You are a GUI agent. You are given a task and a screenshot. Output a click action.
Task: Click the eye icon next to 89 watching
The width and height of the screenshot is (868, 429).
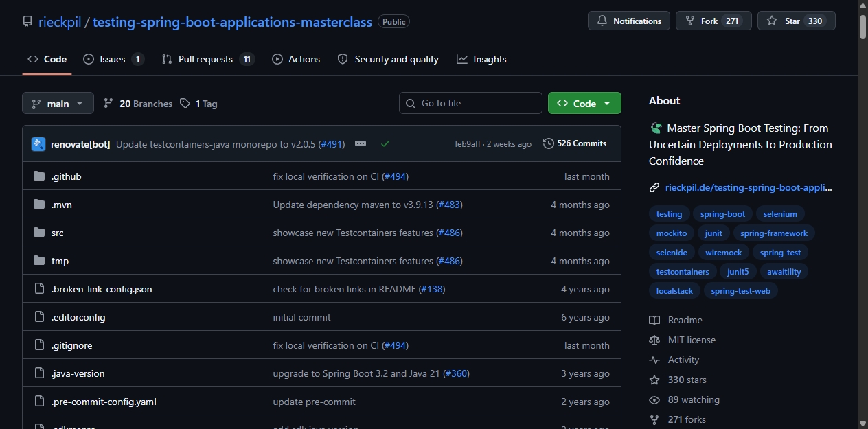pyautogui.click(x=654, y=399)
